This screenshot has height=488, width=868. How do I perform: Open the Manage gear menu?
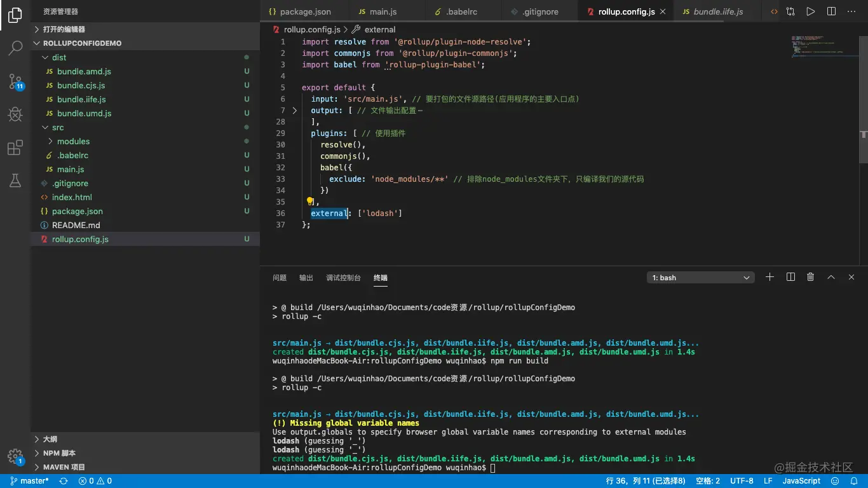[15, 456]
